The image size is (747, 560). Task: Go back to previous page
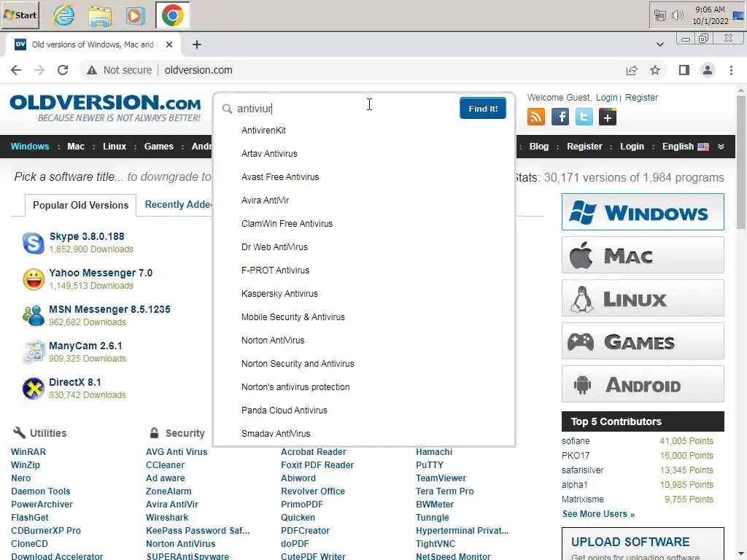point(16,70)
